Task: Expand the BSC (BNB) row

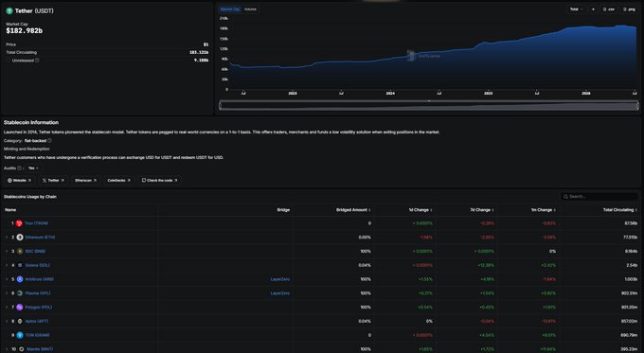Action: click(7, 251)
